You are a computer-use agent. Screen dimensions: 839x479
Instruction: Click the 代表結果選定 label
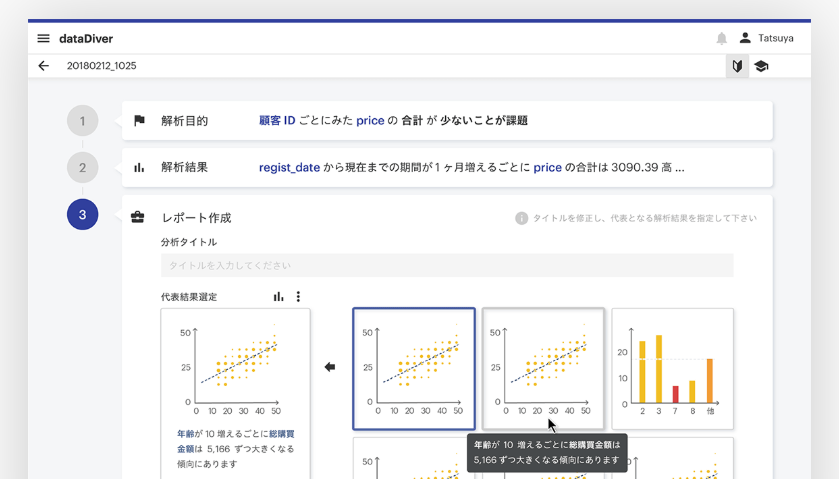coord(189,297)
